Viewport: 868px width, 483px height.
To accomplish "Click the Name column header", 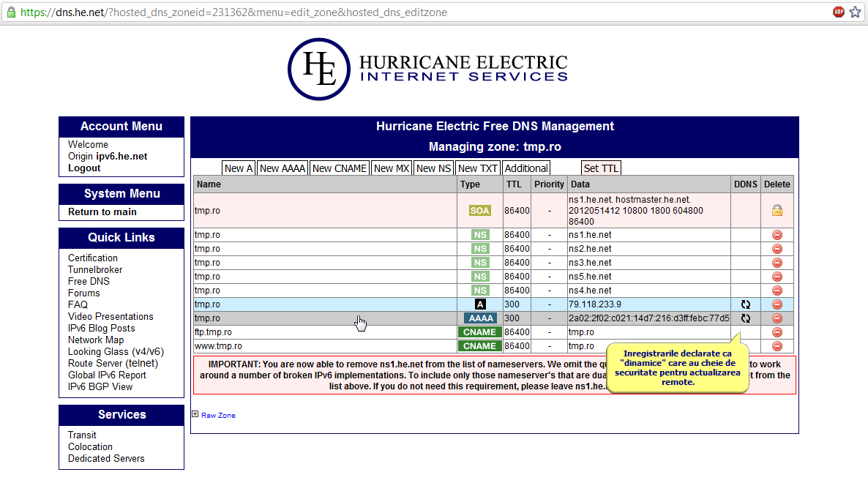I will click(325, 184).
